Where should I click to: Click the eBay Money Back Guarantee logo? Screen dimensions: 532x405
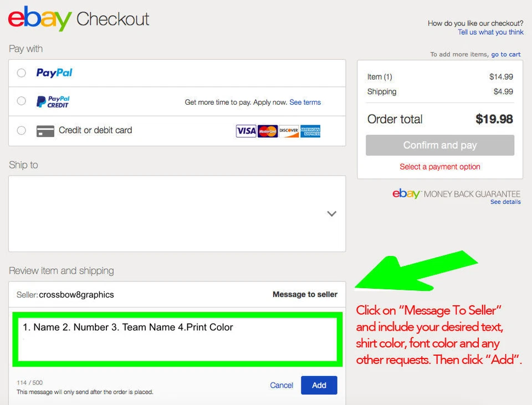coord(456,194)
